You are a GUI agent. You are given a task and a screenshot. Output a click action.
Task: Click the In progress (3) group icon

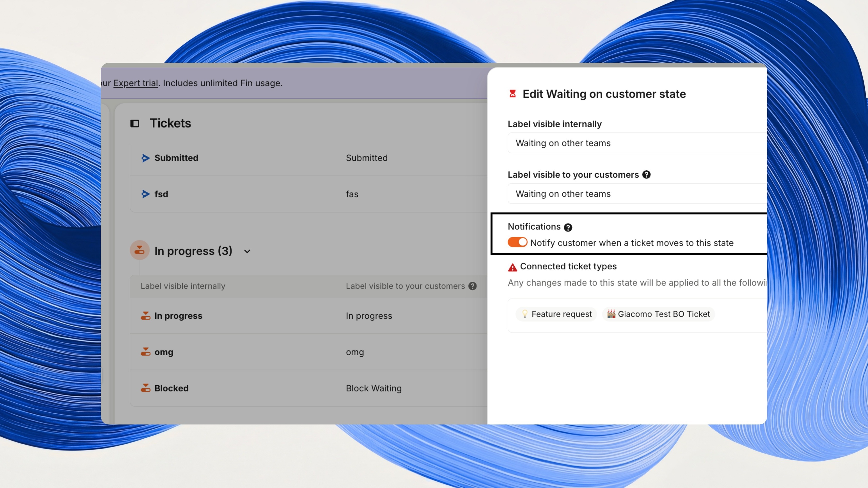pos(139,250)
